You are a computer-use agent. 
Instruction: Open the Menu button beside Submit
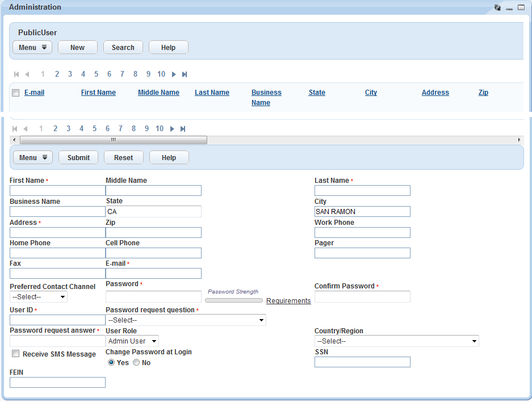[33, 158]
